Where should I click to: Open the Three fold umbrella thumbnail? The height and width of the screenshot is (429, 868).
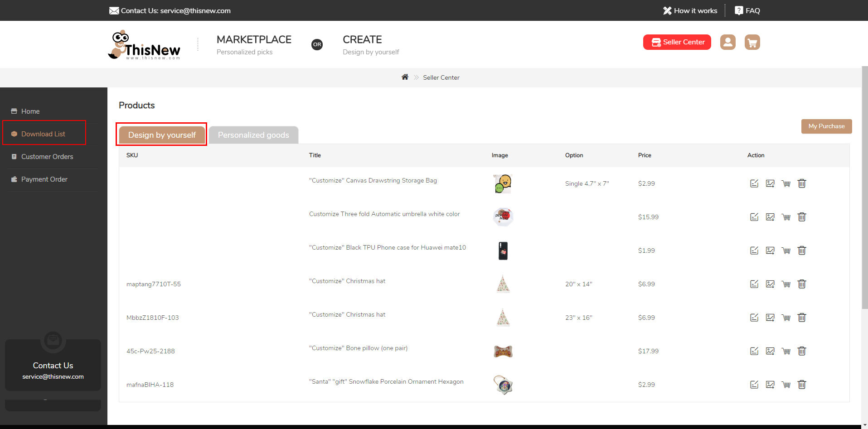(x=503, y=217)
